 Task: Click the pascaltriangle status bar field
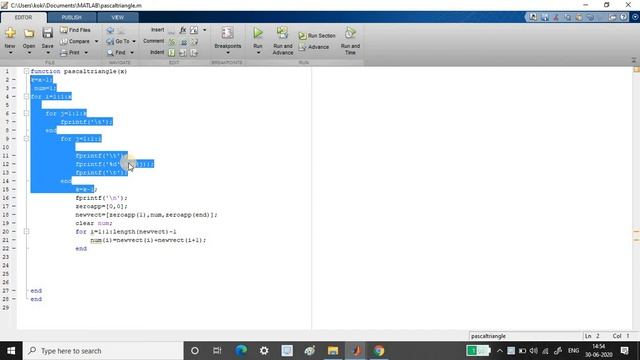point(525,336)
